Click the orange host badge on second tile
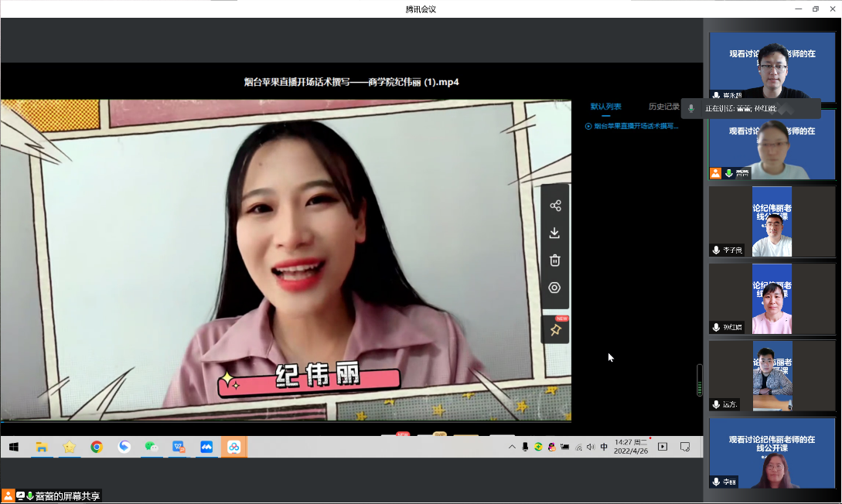The width and height of the screenshot is (842, 504). click(715, 173)
